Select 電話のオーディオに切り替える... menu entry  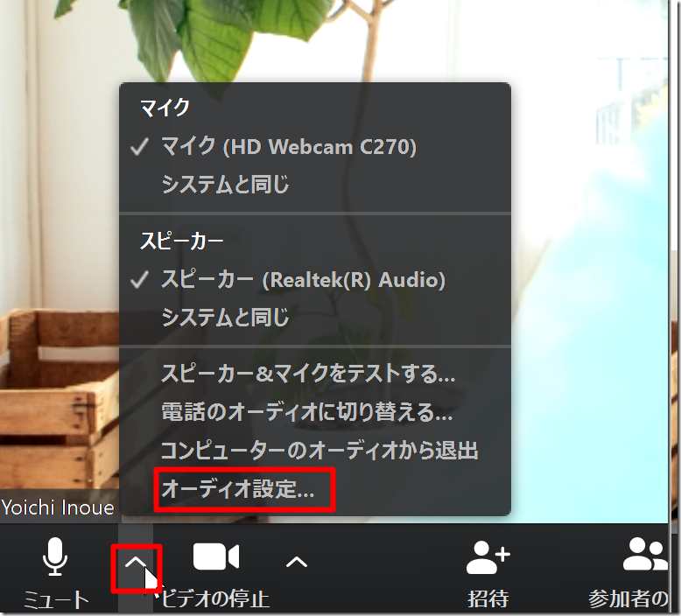click(306, 411)
